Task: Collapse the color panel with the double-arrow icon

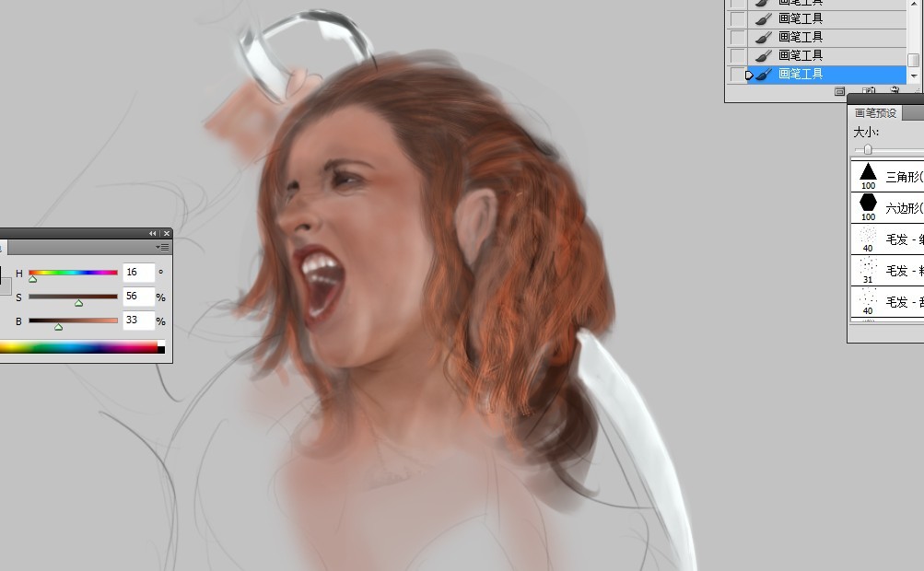Action: point(152,233)
